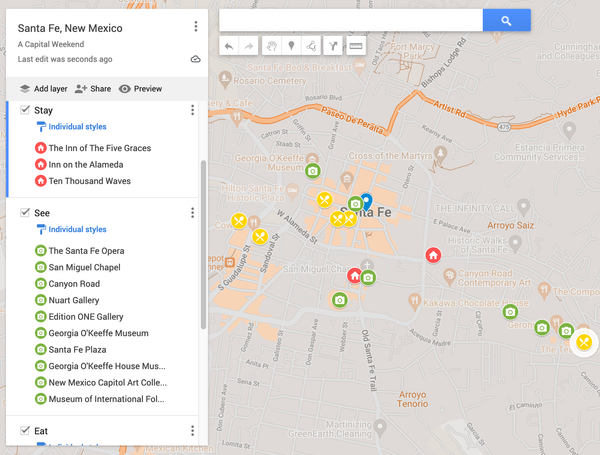
Task: Click the Share button
Action: 93,89
